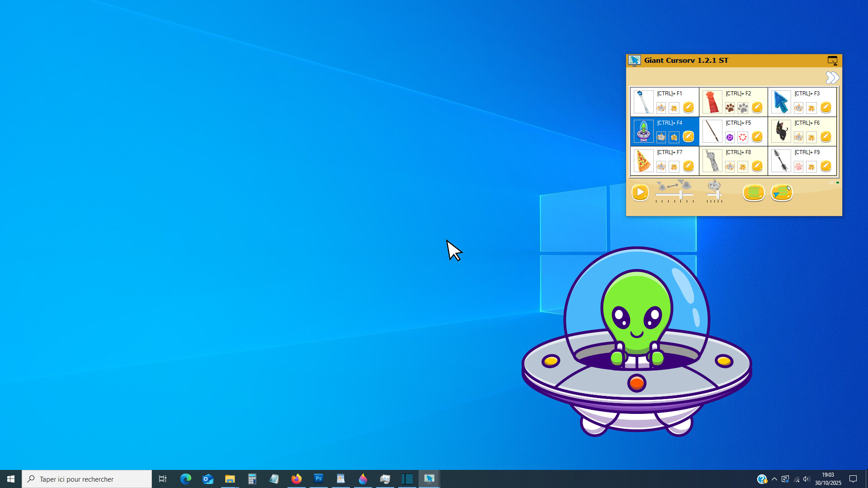Edit the CTRL+F1 cursor slot
The width and height of the screenshot is (868, 488).
(688, 108)
